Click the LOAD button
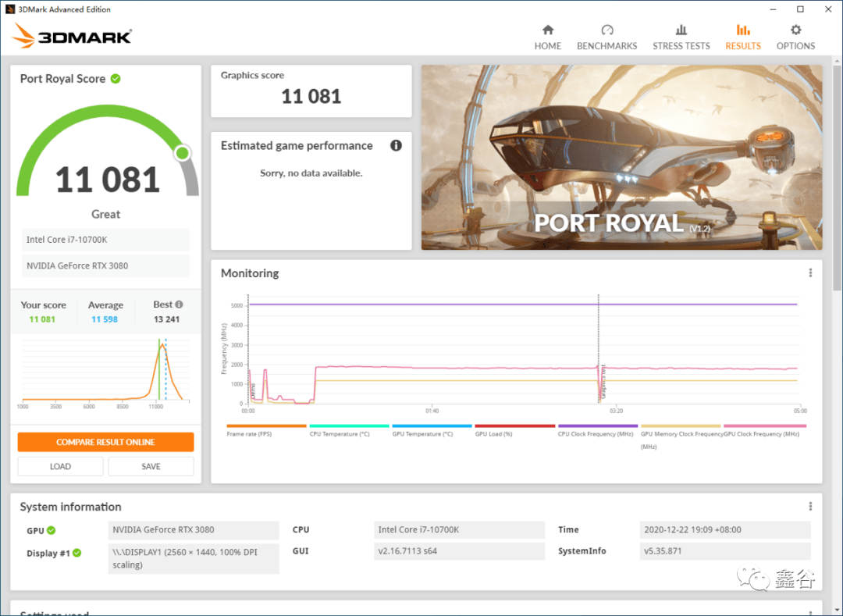Screen dimensions: 843x616 pos(60,466)
